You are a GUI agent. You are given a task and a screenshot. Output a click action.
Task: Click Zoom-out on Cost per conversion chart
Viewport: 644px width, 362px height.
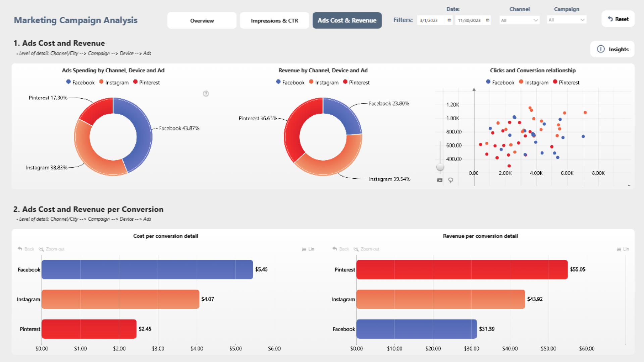[52, 249]
